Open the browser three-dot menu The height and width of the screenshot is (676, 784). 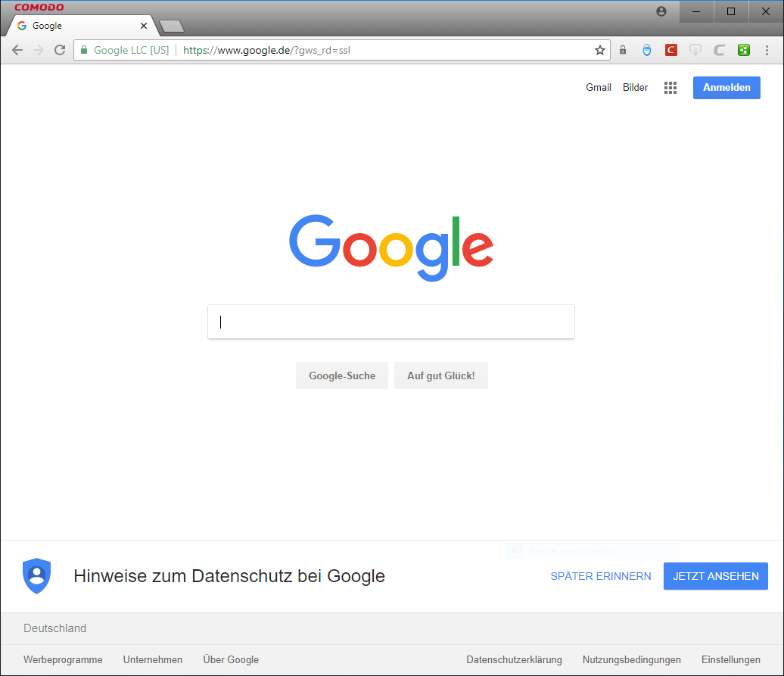(767, 51)
